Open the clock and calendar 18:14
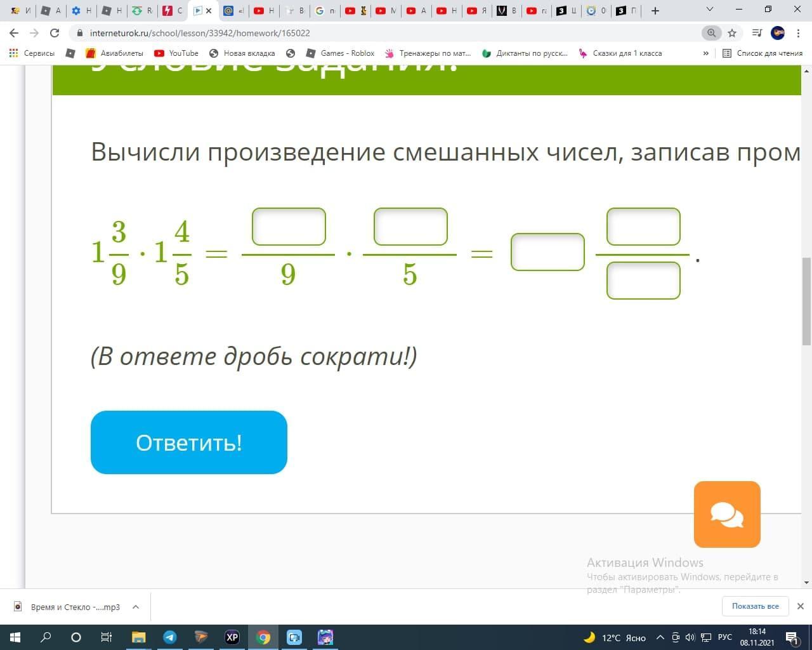The width and height of the screenshot is (812, 650). click(x=757, y=637)
